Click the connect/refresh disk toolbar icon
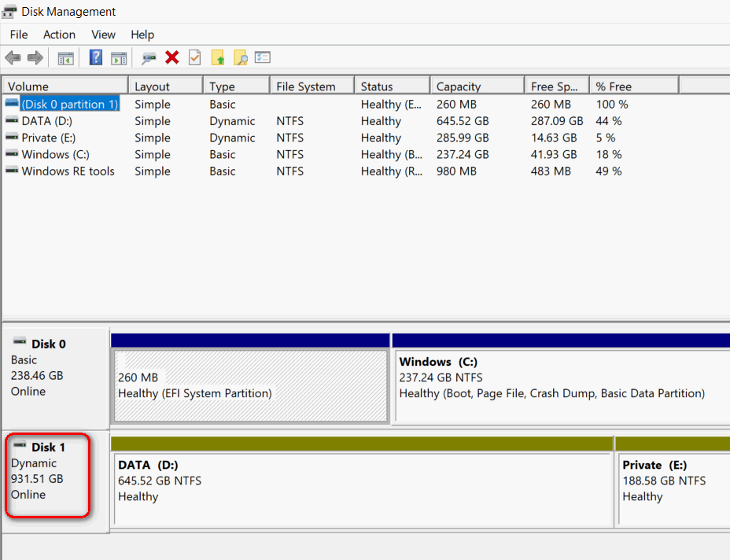 click(149, 57)
